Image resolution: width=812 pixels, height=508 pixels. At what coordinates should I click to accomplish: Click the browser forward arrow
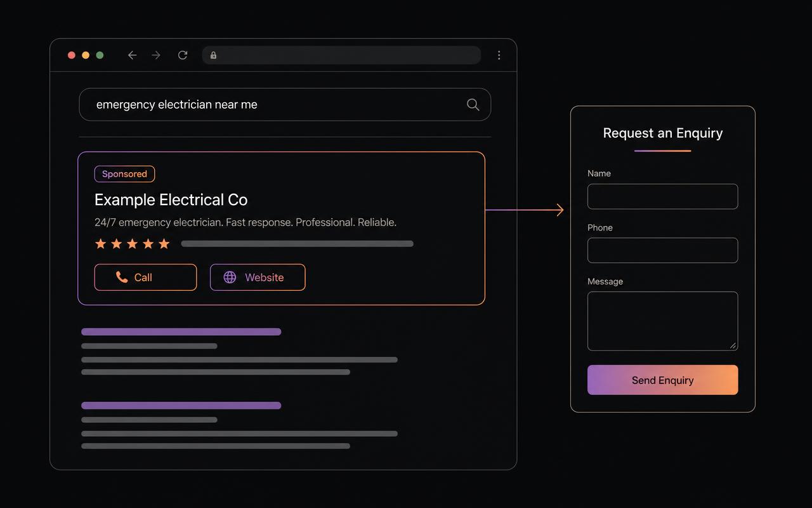(156, 55)
